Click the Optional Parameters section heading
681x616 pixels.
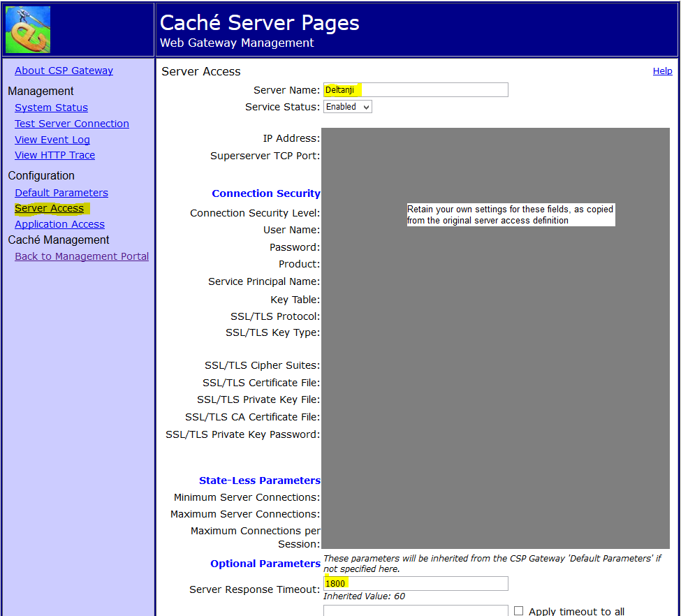point(265,564)
